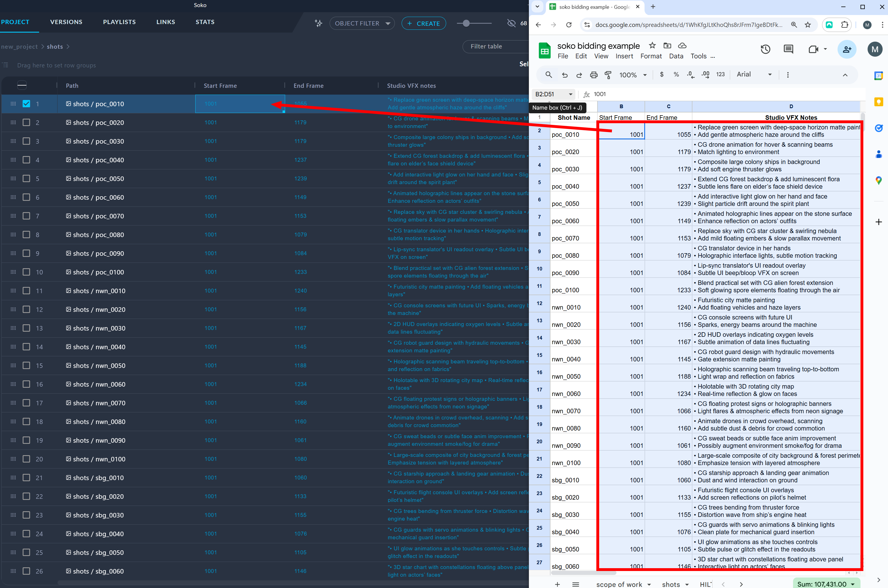
Task: Open version history clock icon in Sheets
Action: [x=765, y=49]
